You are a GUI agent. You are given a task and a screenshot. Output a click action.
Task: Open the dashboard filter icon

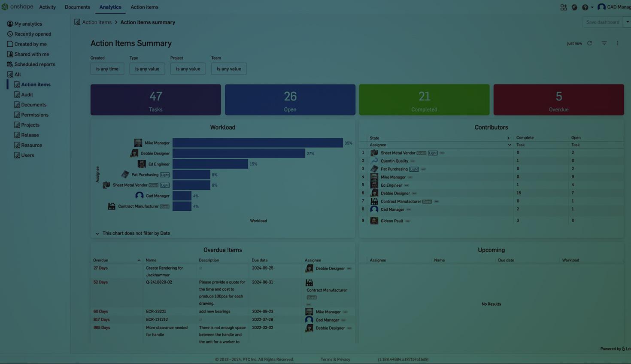(x=604, y=43)
